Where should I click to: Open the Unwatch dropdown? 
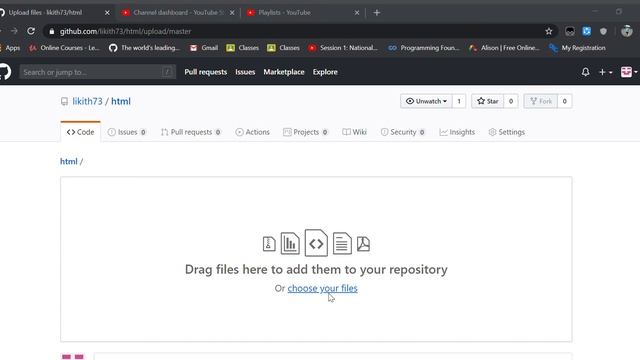[x=426, y=101]
